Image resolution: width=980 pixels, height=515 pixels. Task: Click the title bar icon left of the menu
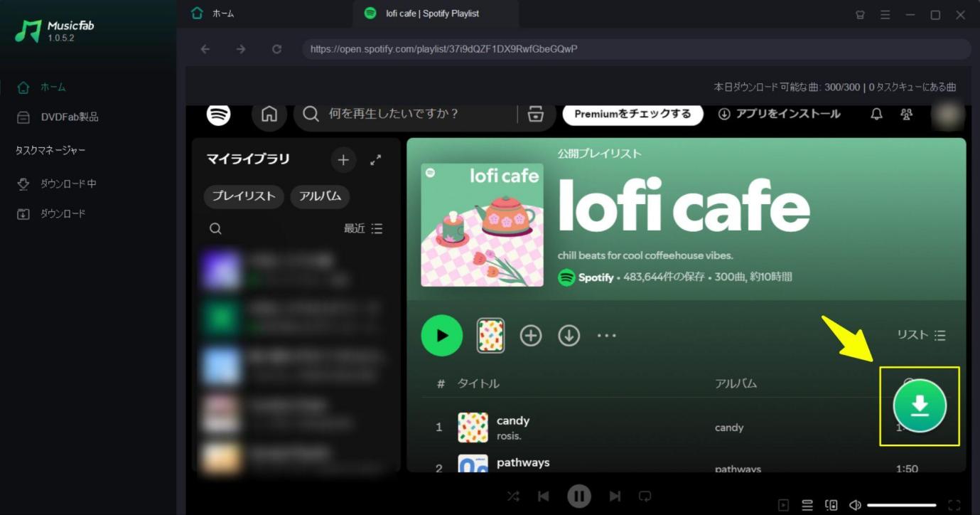click(861, 14)
